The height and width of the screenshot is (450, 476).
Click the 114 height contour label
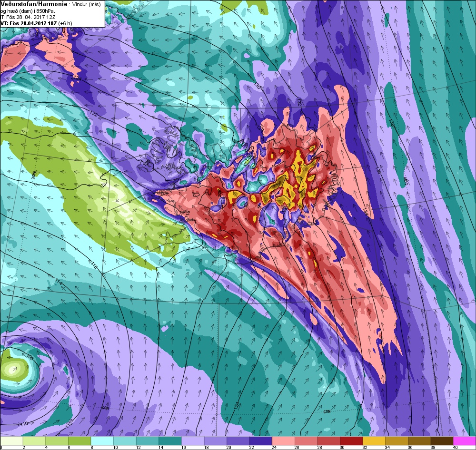coord(59,282)
